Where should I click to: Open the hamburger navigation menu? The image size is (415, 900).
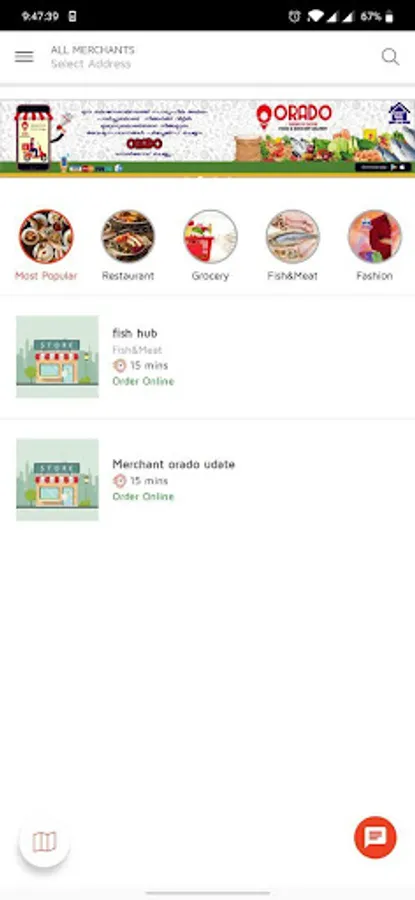point(24,57)
